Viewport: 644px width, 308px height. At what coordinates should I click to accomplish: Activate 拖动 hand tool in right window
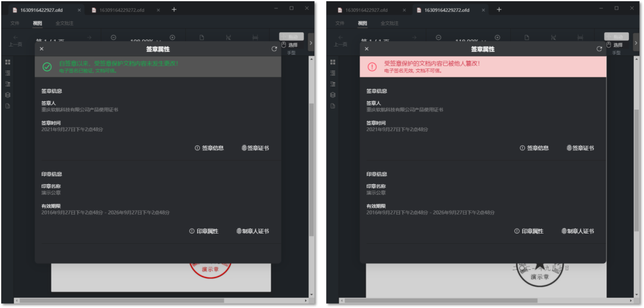pos(617,36)
